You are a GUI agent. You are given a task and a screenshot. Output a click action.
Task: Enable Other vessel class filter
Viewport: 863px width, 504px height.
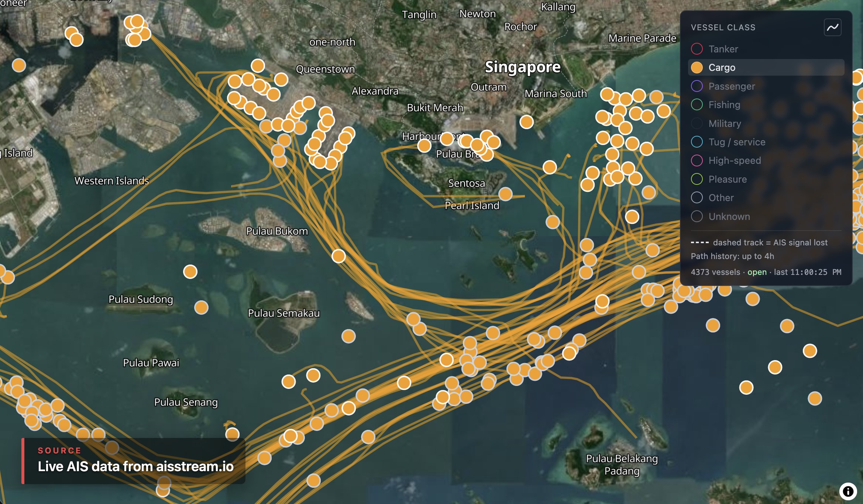click(766, 198)
